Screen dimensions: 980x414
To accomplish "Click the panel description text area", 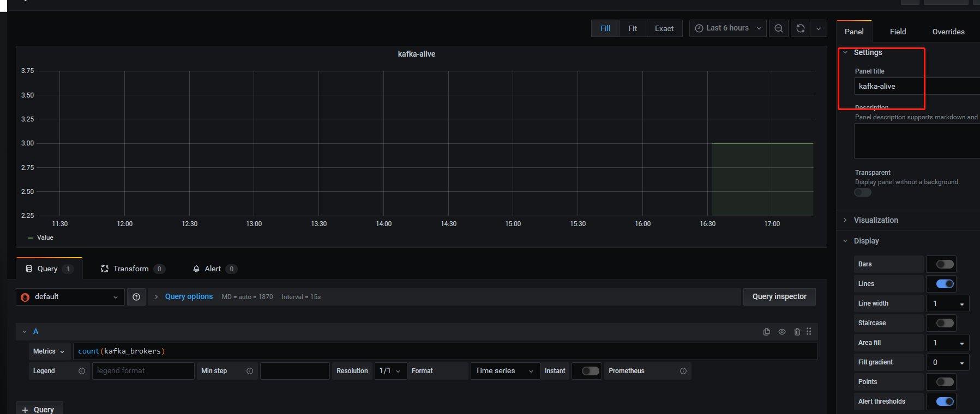I will point(916,141).
